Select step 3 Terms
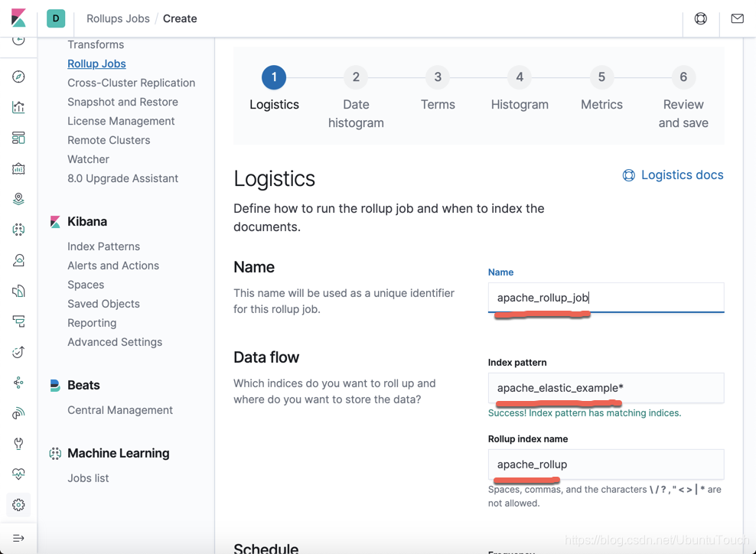This screenshot has height=554, width=756. (438, 77)
